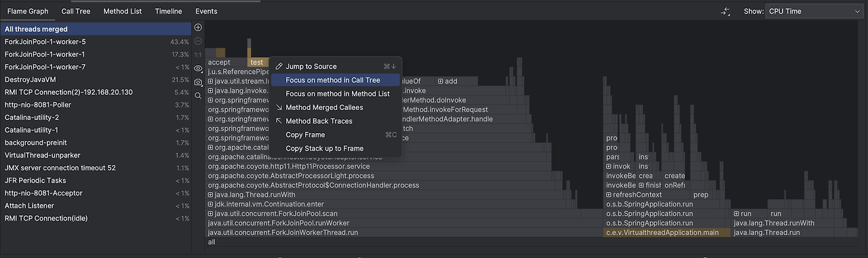Expand the refreshContext frame plus icon
Image resolution: width=868 pixels, height=258 pixels.
(x=609, y=195)
